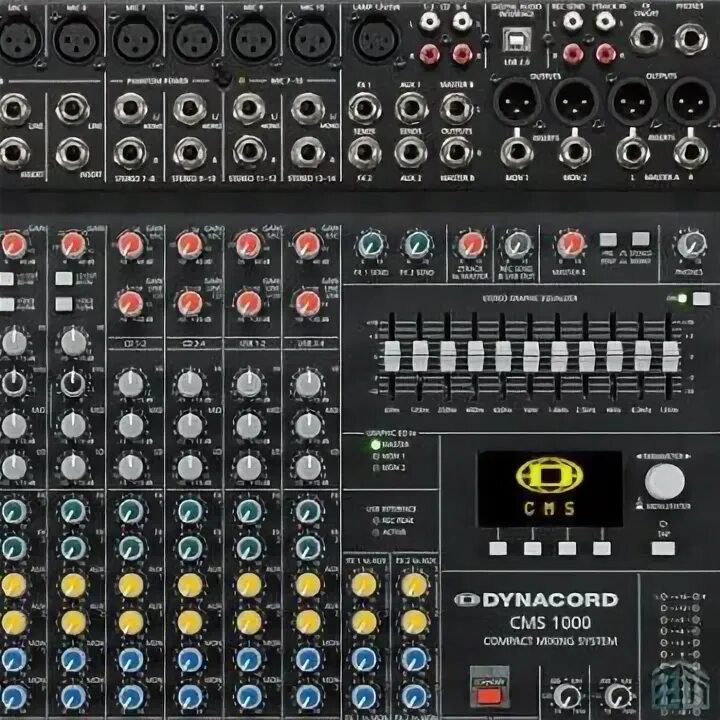Push the second soft key under the display
Viewport: 720px width, 720px height.
(x=533, y=548)
